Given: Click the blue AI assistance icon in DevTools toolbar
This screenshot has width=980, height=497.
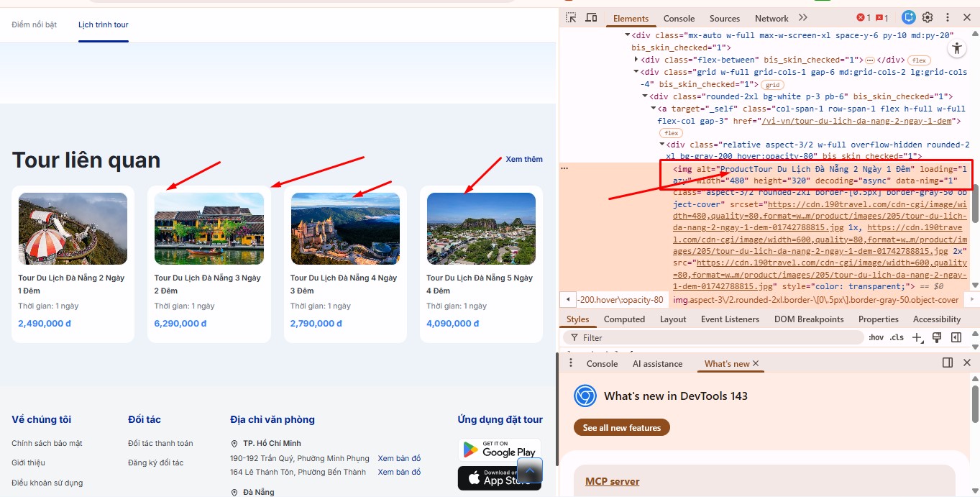Looking at the screenshot, I should click(x=909, y=18).
